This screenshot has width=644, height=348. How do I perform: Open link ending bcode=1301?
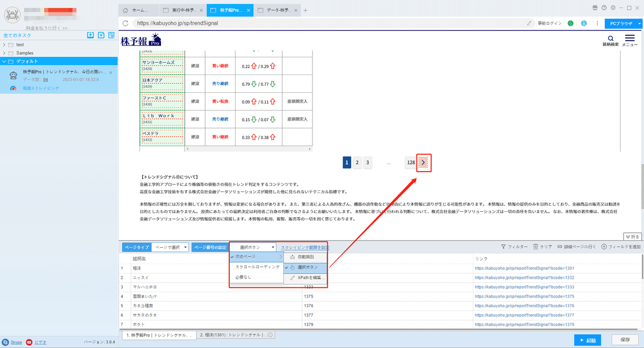(524, 268)
